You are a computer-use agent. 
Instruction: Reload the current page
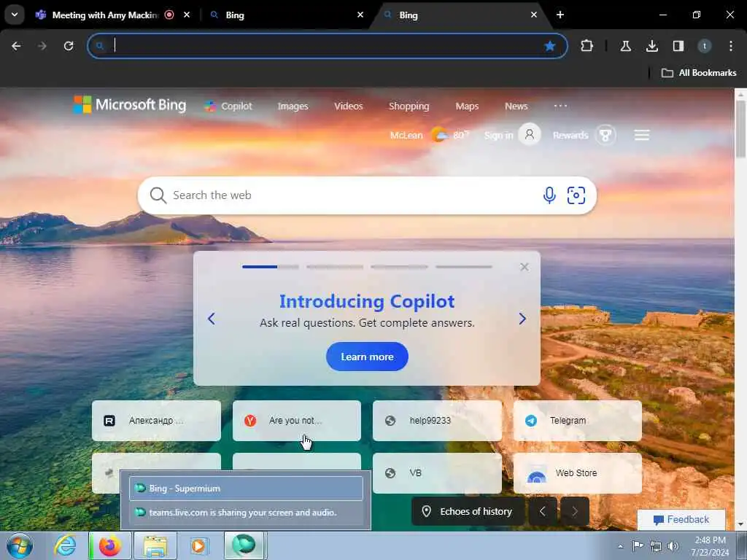coord(69,46)
